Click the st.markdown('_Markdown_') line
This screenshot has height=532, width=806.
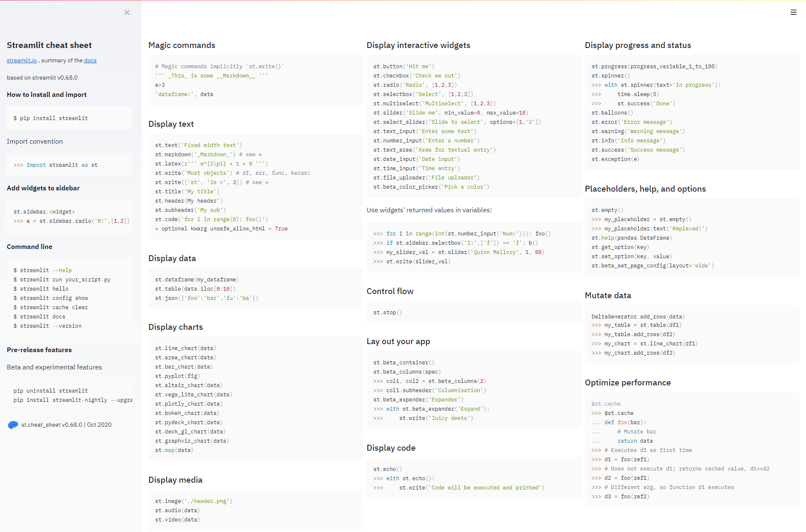[208, 155]
